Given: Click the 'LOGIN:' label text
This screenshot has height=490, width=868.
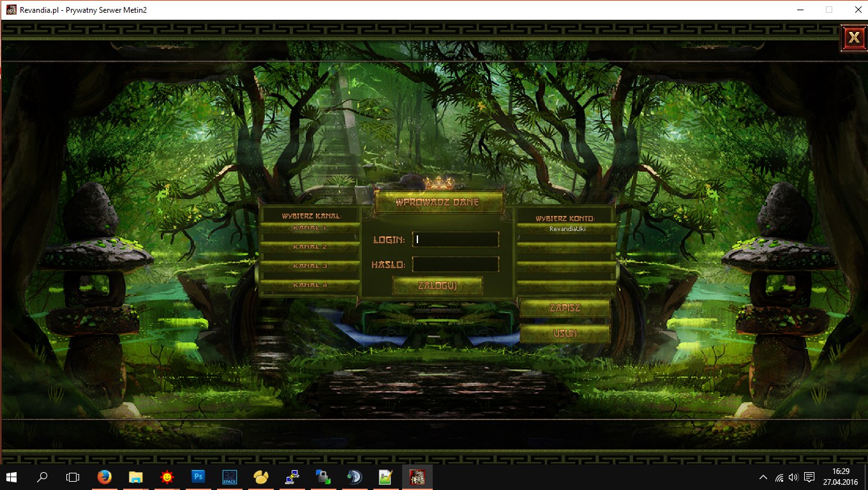Looking at the screenshot, I should pyautogui.click(x=389, y=240).
